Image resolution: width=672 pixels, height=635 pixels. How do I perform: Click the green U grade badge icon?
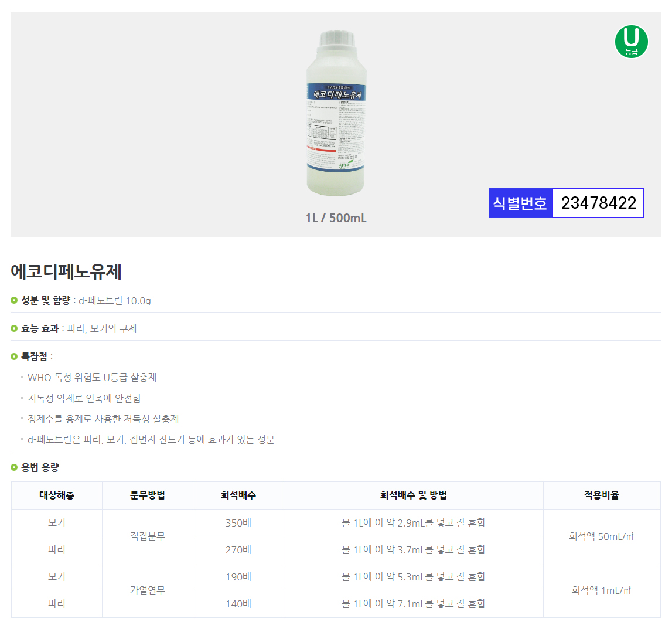[x=631, y=42]
